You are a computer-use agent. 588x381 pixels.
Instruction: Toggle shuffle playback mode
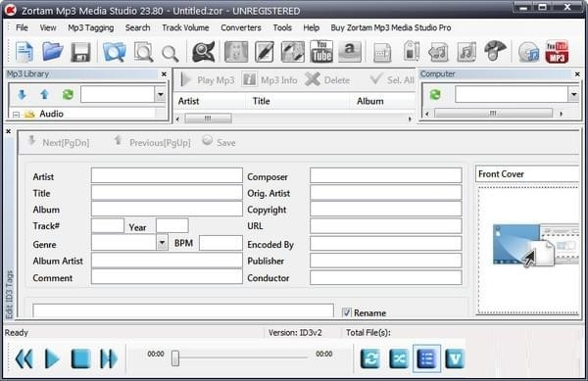[399, 358]
